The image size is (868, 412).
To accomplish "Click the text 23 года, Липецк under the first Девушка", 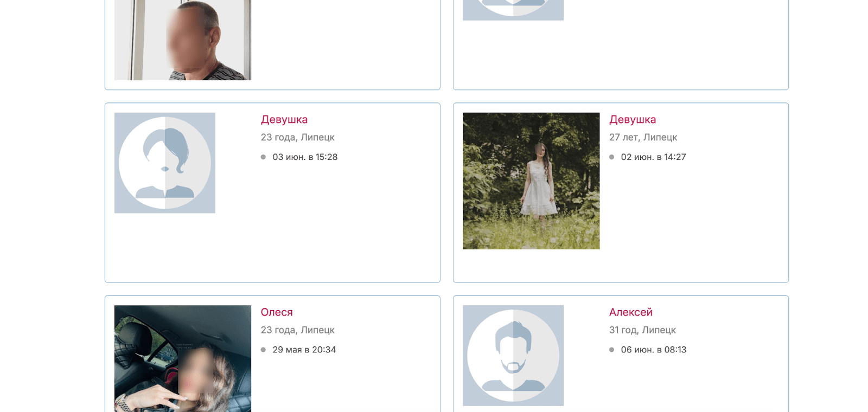I will point(298,137).
